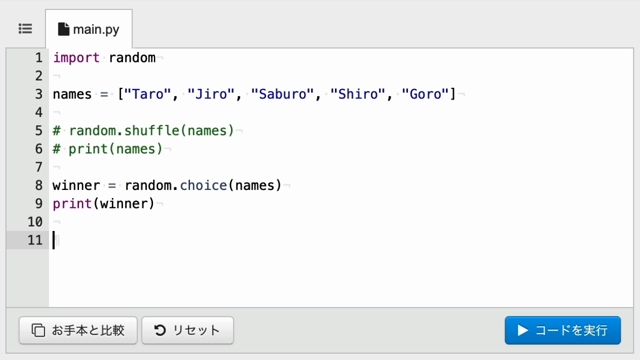Click line number 5 in the gutter
The image size is (640, 360).
point(38,131)
